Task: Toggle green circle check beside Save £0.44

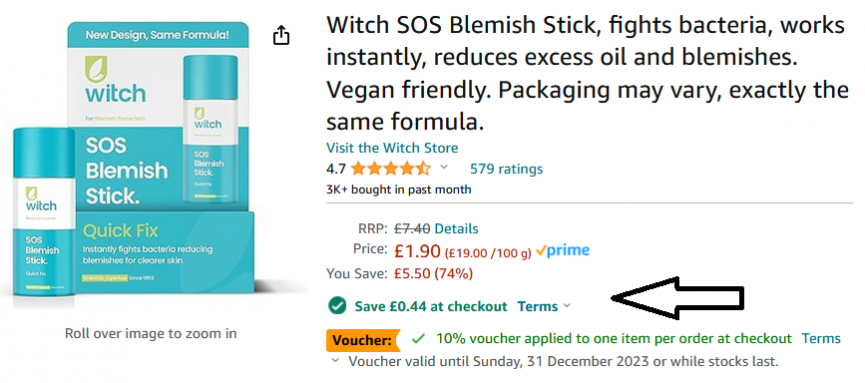Action: 337,306
